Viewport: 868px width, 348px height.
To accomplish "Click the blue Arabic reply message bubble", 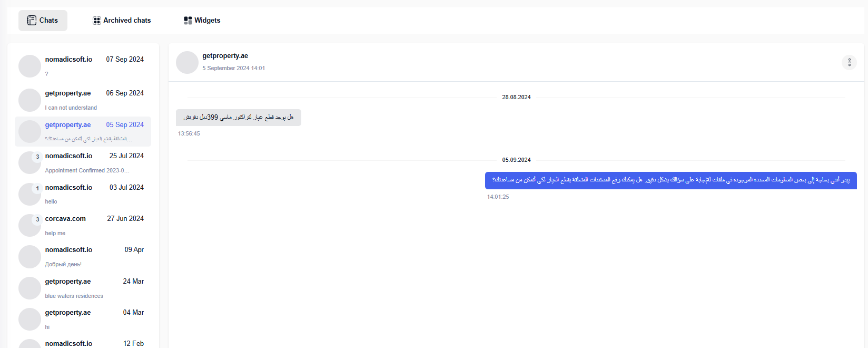I will [670, 180].
